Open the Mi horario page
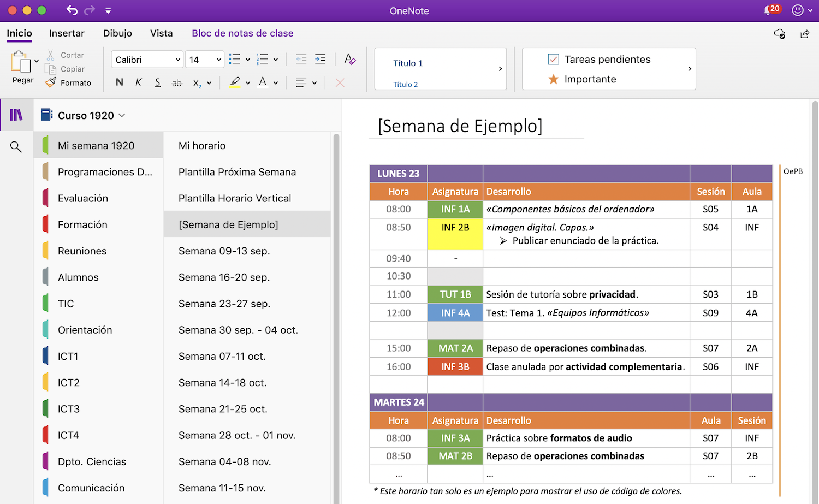 click(247, 146)
